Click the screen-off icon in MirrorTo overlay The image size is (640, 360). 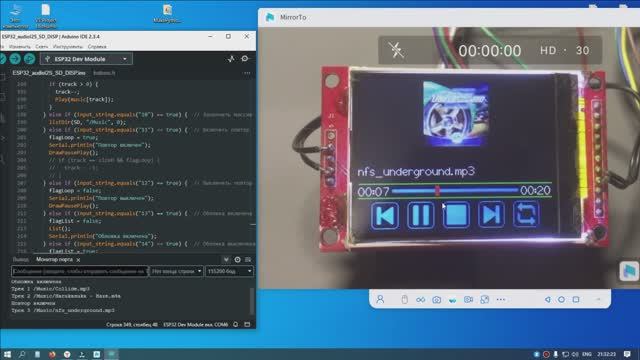[396, 50]
